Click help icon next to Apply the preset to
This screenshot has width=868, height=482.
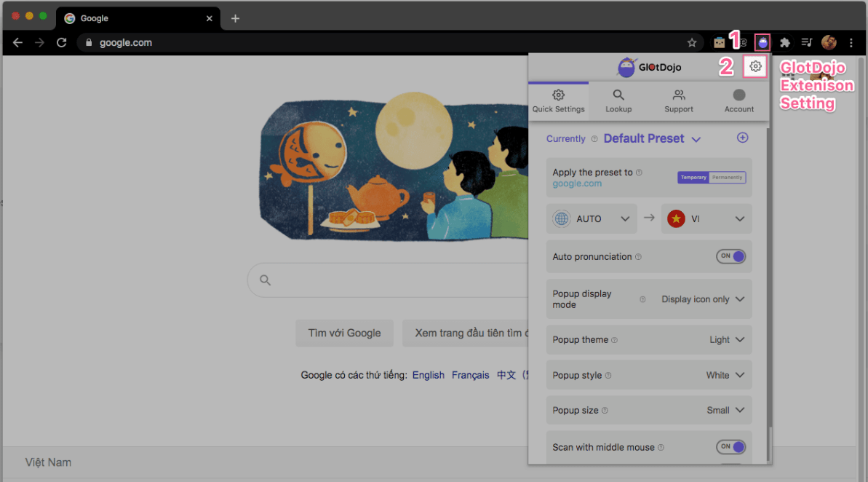point(640,173)
